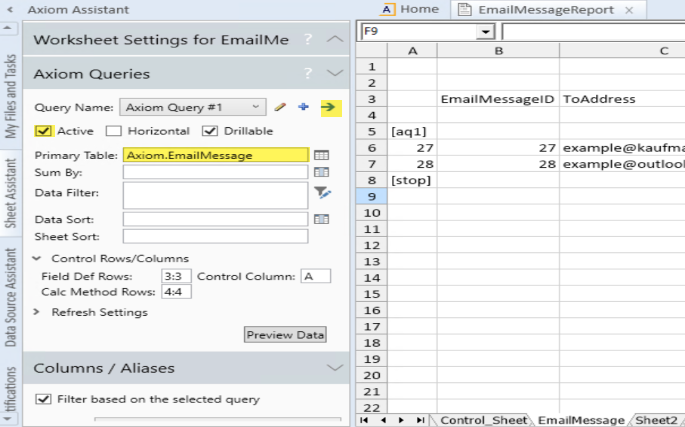
Task: Go to the previous sheet tab with the arrow
Action: point(383,420)
